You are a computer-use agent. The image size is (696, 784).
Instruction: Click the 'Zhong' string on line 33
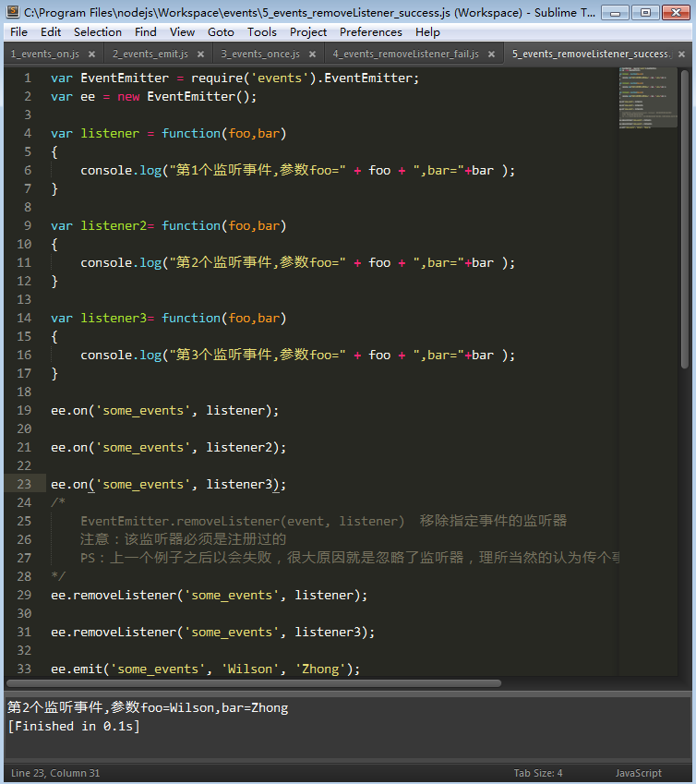[x=319, y=669]
